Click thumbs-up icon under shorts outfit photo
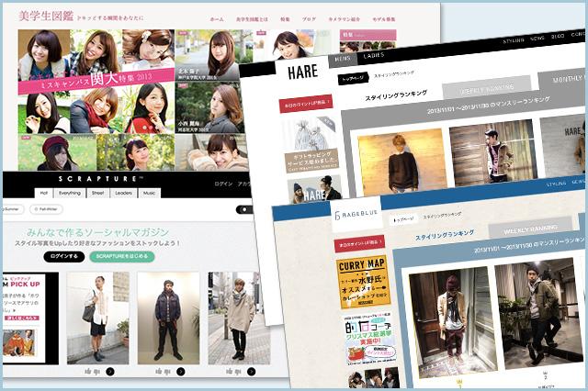Viewport: 588px width, 391px height. click(88, 372)
